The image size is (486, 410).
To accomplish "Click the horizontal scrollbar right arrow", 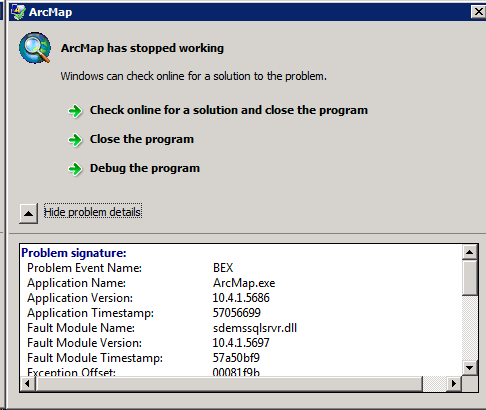I will point(454,384).
